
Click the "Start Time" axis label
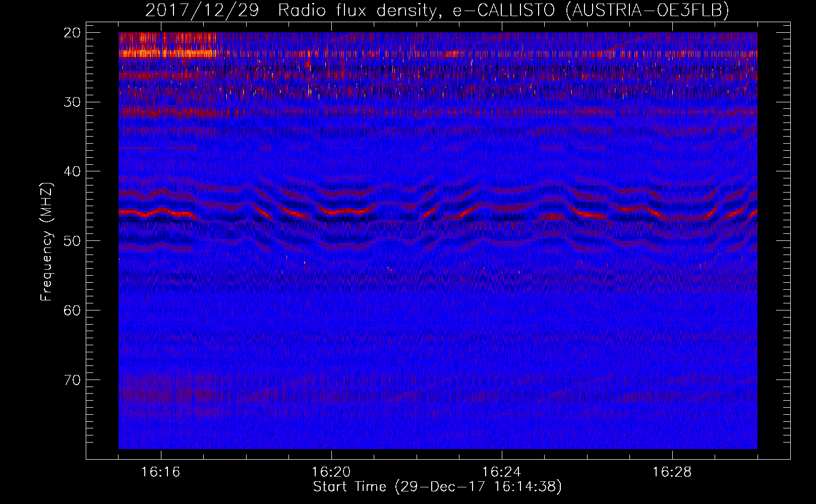click(x=437, y=487)
